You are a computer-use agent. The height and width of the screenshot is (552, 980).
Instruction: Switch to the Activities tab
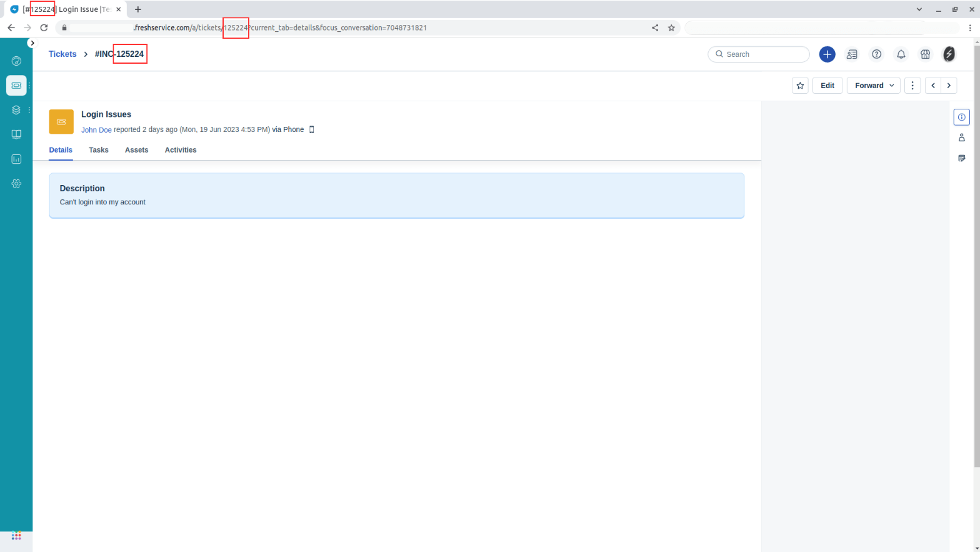pos(181,150)
